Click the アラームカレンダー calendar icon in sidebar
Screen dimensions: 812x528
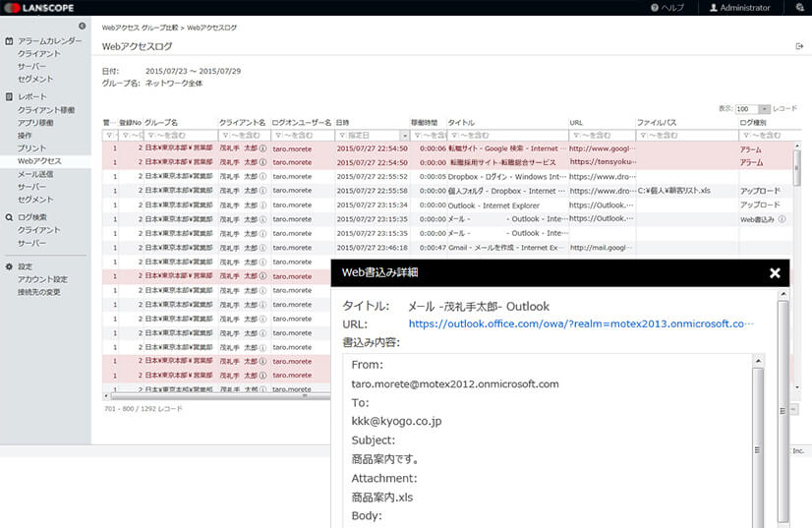(9, 41)
